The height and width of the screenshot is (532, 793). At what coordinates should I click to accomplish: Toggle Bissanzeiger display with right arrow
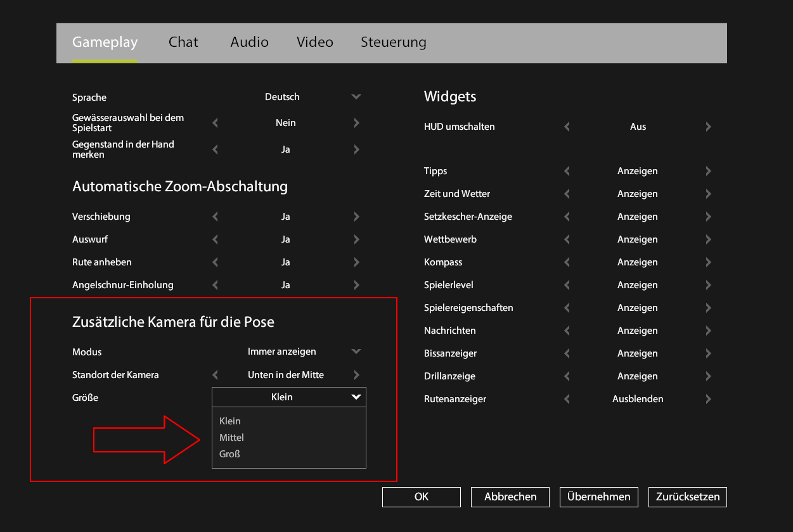click(x=708, y=353)
